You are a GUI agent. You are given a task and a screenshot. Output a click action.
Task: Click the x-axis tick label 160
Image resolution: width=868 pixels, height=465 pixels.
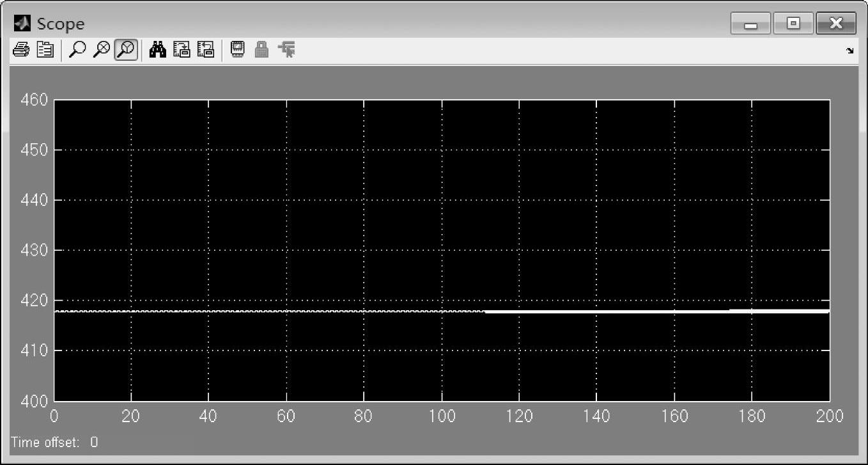point(674,417)
